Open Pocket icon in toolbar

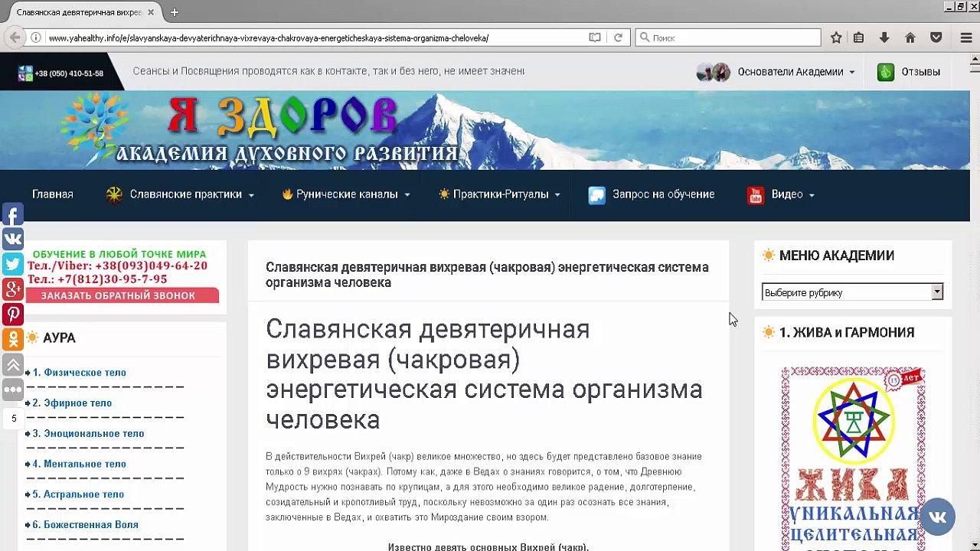936,37
